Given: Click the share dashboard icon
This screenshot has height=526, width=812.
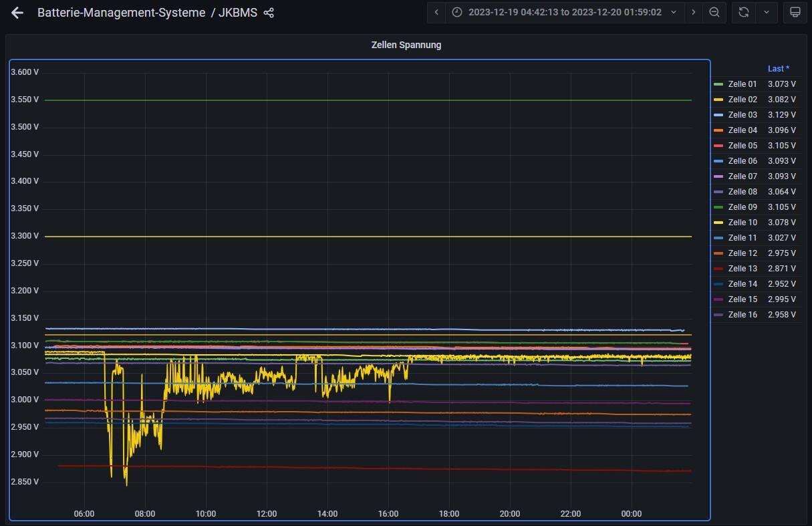Looking at the screenshot, I should click(269, 13).
